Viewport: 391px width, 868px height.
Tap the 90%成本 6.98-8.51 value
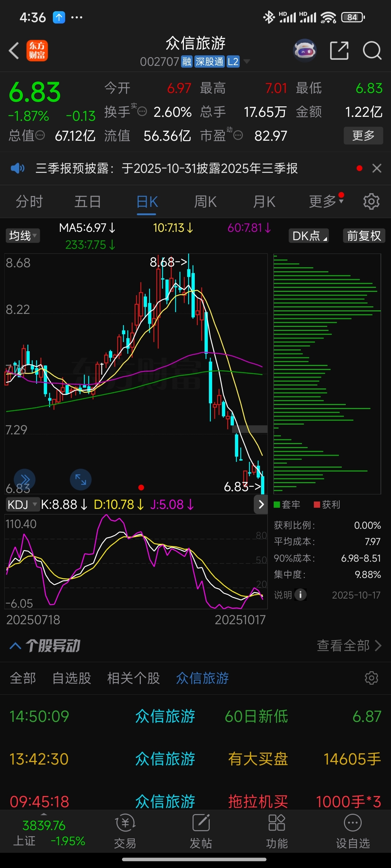(361, 558)
